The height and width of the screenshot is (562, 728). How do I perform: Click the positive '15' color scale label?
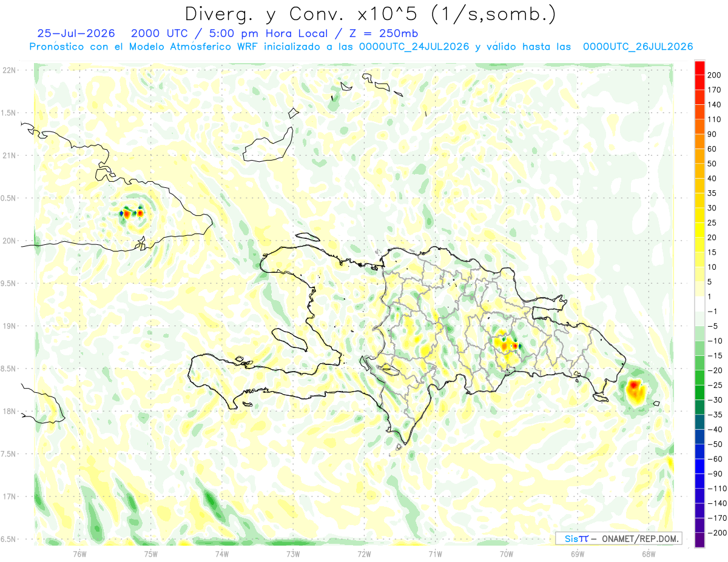[712, 253]
